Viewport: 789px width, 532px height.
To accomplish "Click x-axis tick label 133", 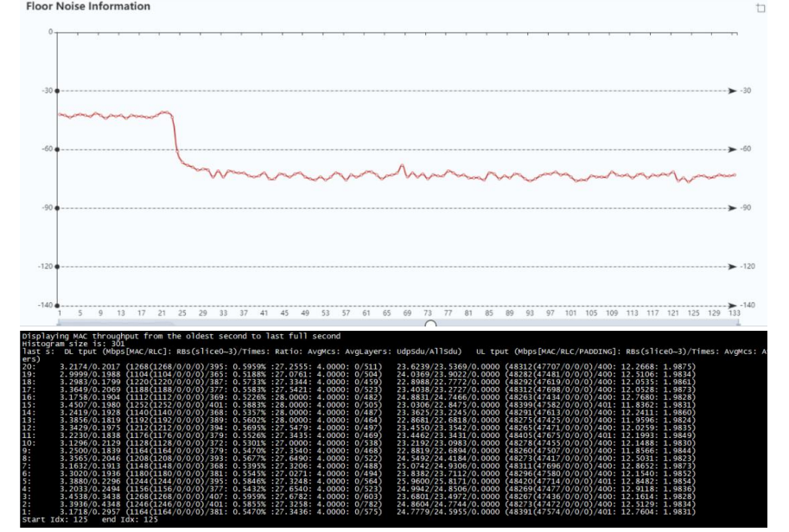I will click(733, 314).
